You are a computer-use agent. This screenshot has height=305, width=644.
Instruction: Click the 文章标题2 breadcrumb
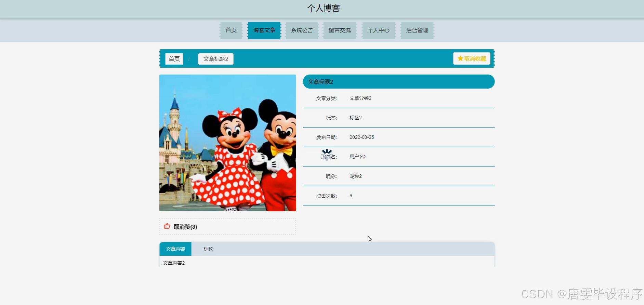(216, 59)
